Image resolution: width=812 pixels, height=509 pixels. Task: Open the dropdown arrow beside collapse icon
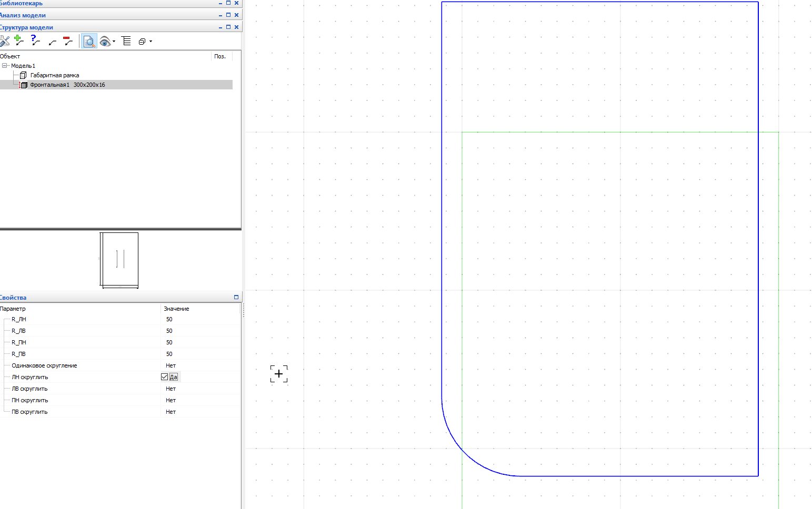click(x=151, y=42)
